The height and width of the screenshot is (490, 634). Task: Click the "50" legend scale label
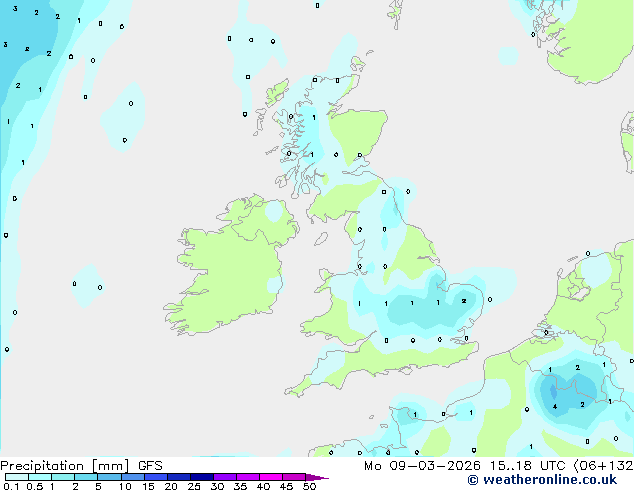310,486
